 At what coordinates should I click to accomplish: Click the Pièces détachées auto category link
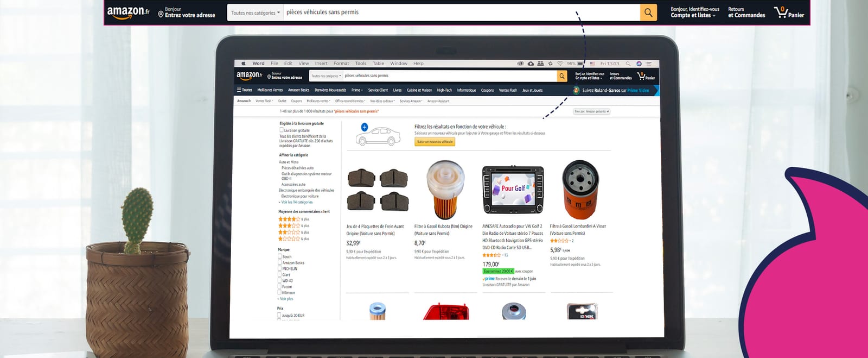pyautogui.click(x=297, y=168)
